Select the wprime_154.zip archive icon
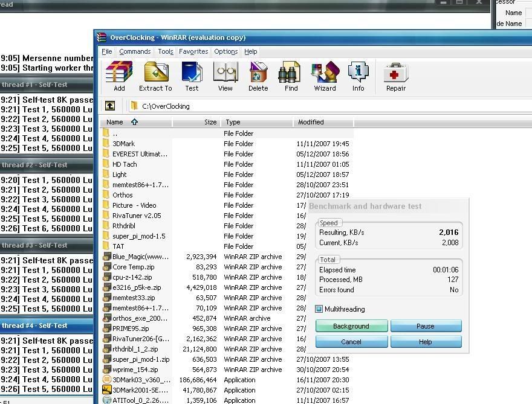 point(107,370)
